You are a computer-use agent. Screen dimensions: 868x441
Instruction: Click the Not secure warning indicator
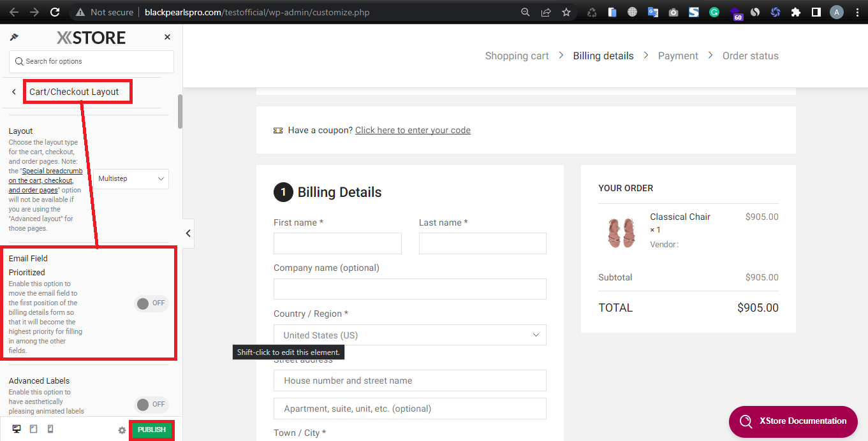coord(105,12)
